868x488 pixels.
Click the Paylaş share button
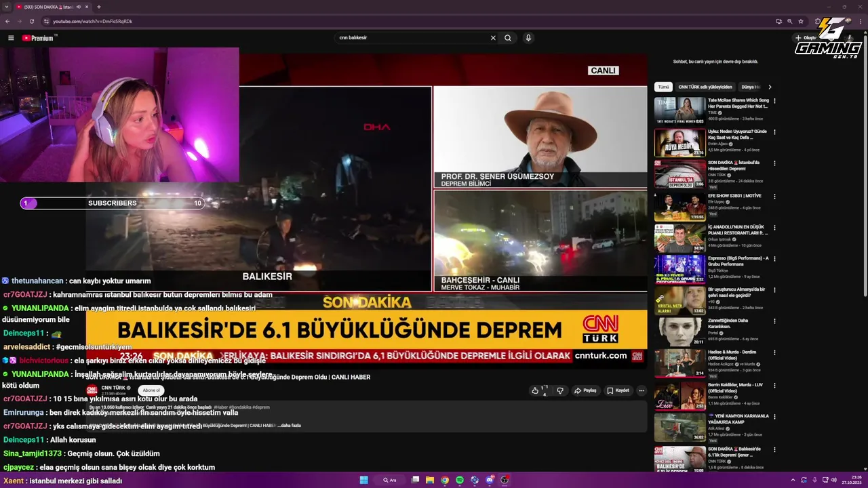[x=585, y=390]
